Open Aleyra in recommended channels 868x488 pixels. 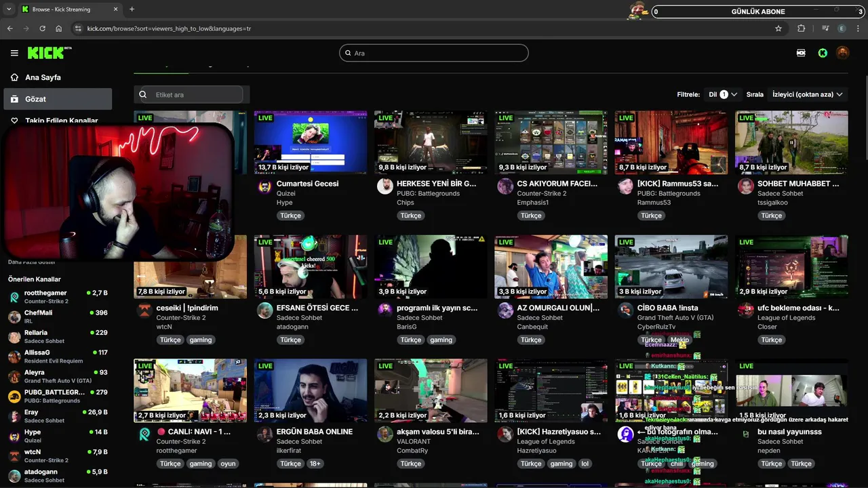(x=58, y=376)
